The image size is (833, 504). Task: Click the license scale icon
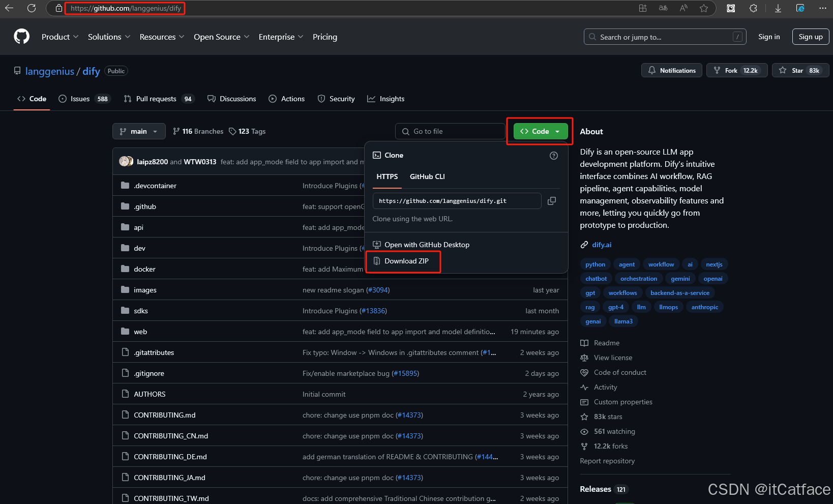(x=584, y=358)
